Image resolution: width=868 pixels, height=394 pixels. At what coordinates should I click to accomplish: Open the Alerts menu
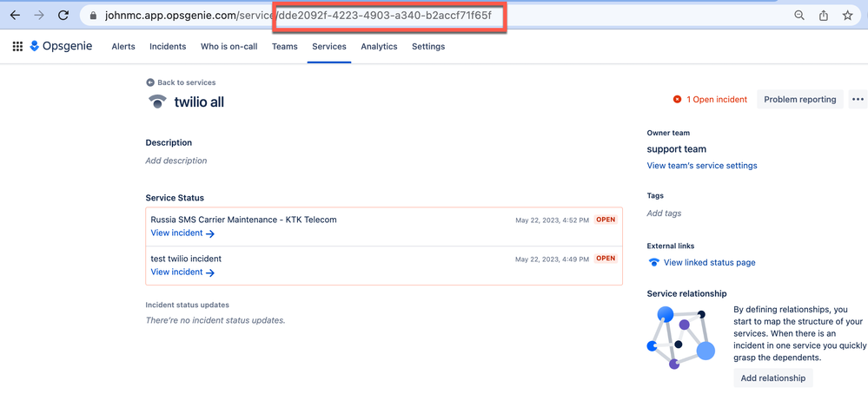(x=123, y=46)
